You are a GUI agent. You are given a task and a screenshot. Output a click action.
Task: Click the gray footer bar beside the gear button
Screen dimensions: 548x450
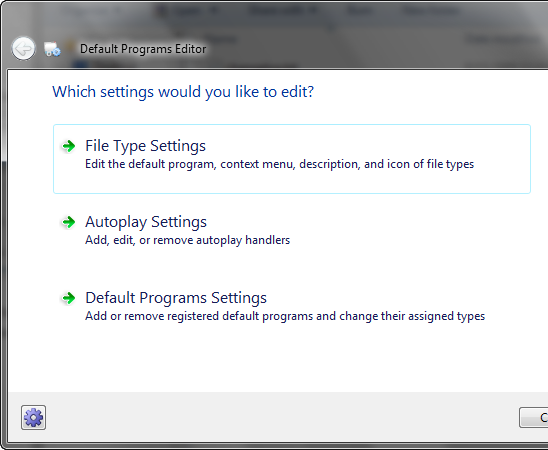pyautogui.click(x=280, y=417)
